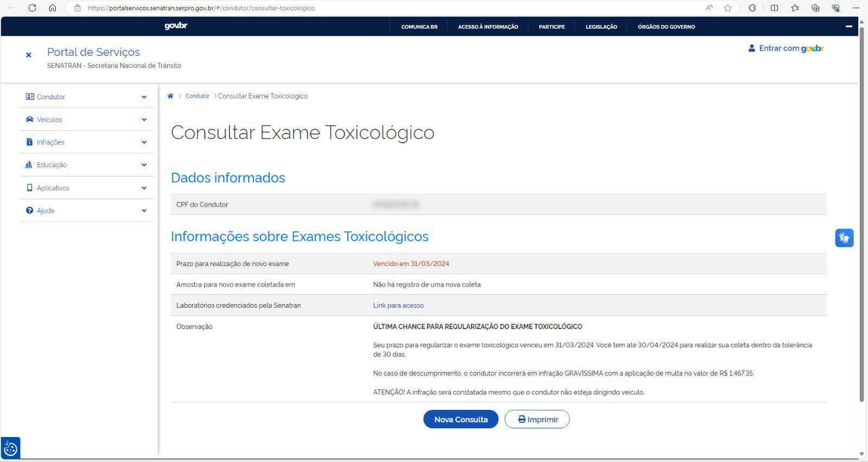Select 'Vencido em 31/03/2024' text
868x462 pixels.
click(411, 264)
